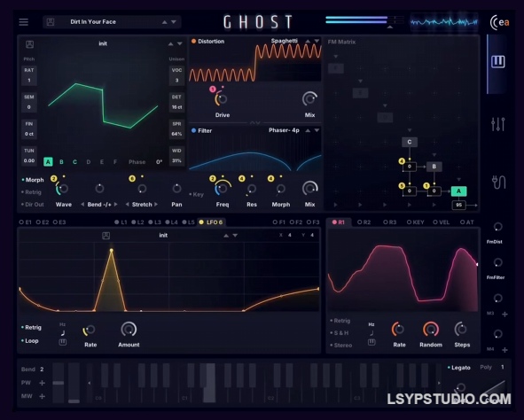Viewport: 524px width, 420px height.
Task: Select next Distortion type after Spaghetti
Action: tap(317, 41)
